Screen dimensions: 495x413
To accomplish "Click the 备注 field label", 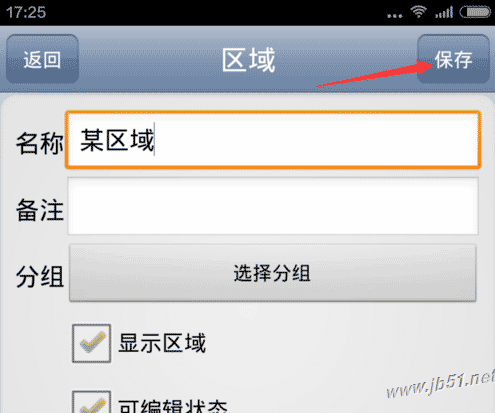I will click(x=40, y=210).
